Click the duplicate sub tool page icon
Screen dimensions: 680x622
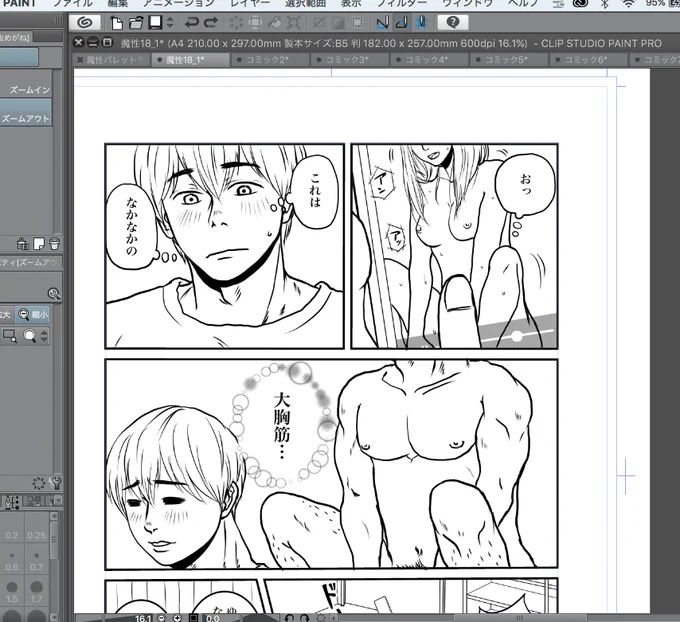39,244
